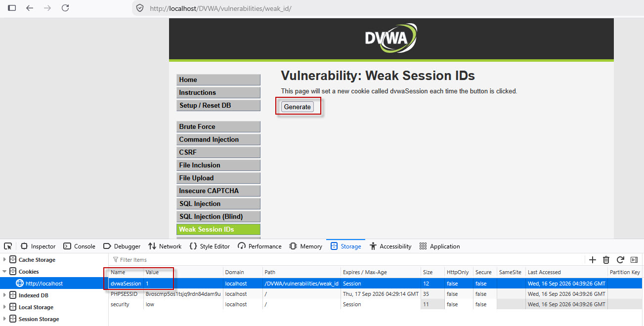Open the Home menu link

click(x=218, y=80)
